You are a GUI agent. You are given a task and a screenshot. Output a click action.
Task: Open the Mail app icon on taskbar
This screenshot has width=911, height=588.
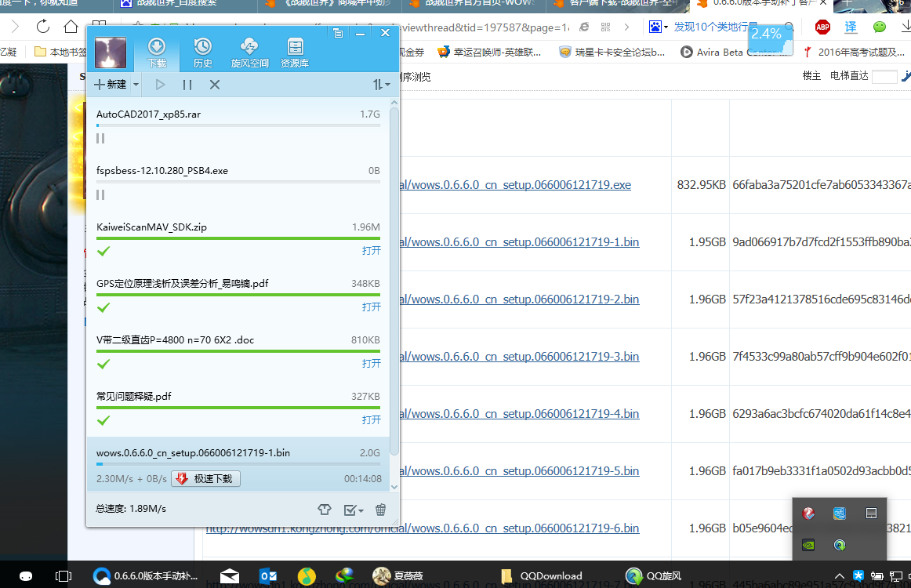pyautogui.click(x=230, y=575)
